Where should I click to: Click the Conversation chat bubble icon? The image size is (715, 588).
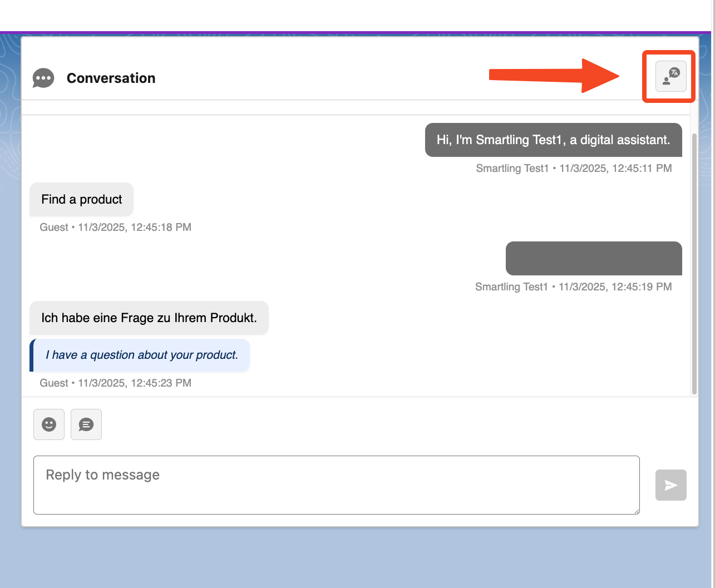pyautogui.click(x=43, y=78)
